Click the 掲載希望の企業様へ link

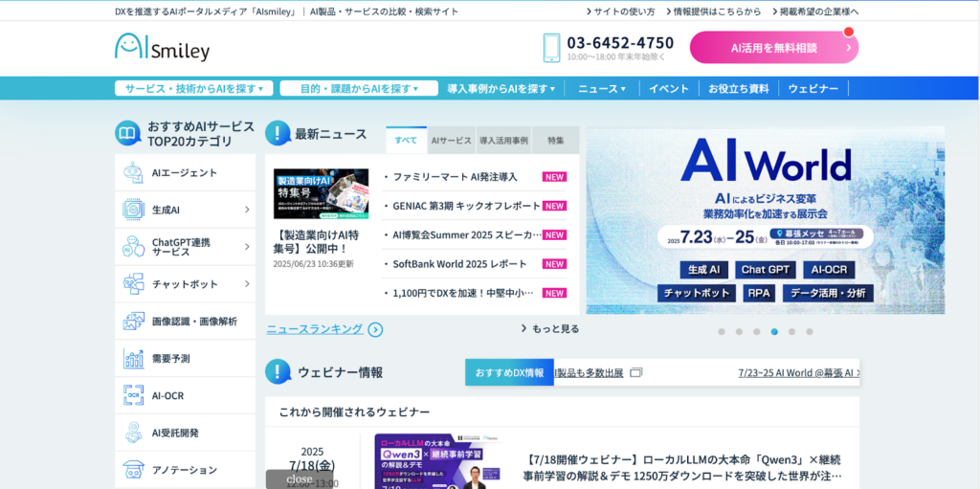click(815, 11)
